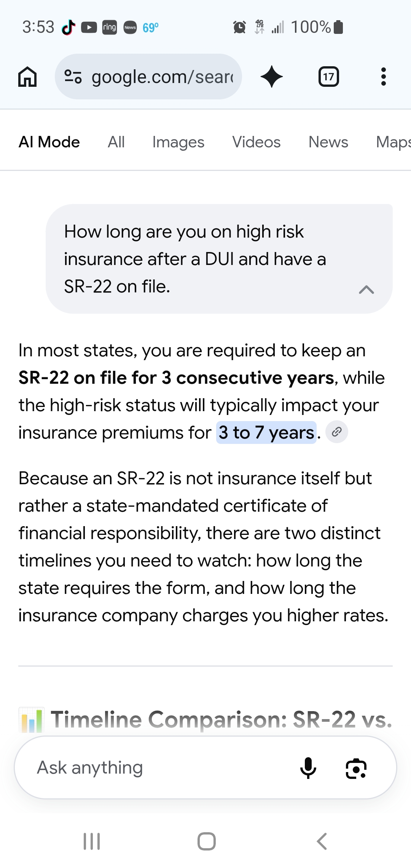Open the Videos tab
Screen dimensions: 411x868
click(x=256, y=142)
